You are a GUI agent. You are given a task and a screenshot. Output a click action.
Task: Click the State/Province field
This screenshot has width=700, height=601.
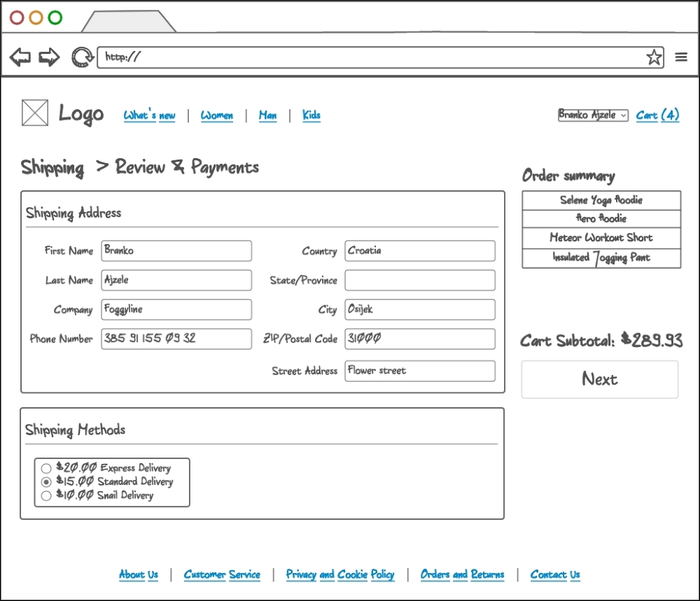click(419, 280)
